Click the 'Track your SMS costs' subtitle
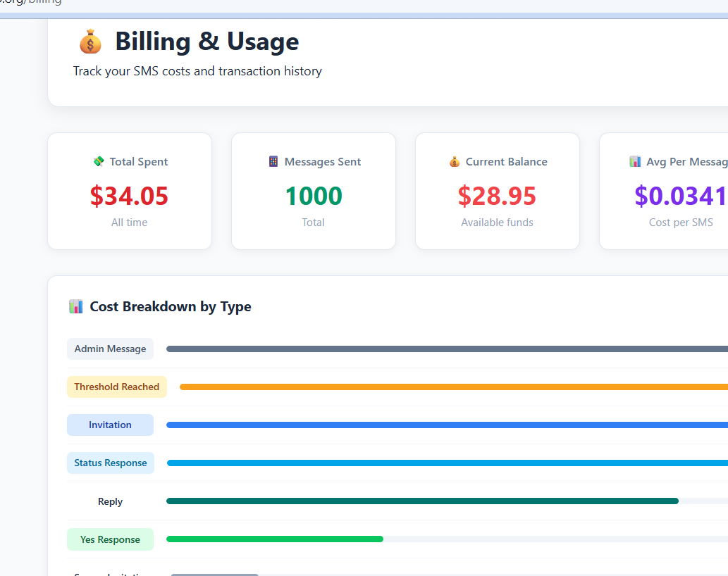728x576 pixels. 197,71
